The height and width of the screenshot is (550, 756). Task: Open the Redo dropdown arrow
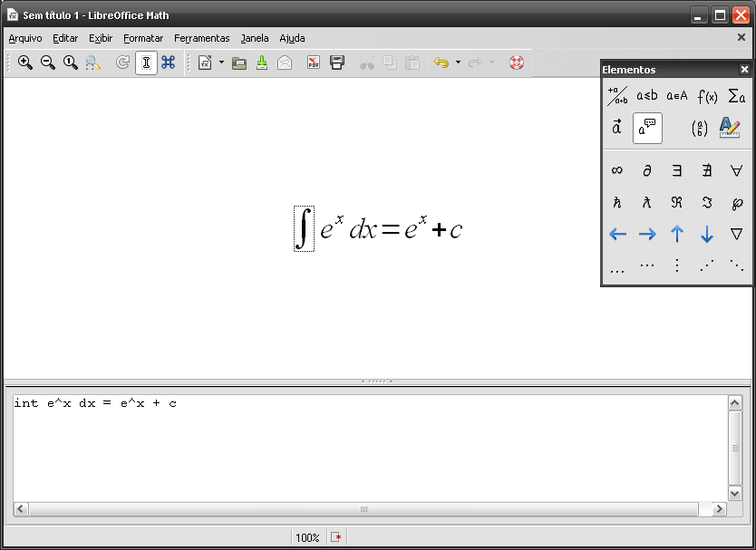click(x=491, y=63)
